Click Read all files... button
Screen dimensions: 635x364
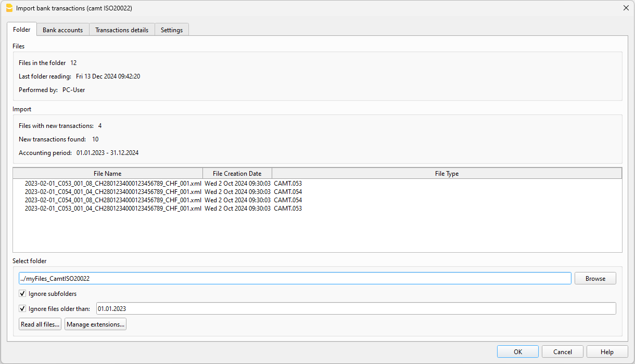pyautogui.click(x=40, y=324)
